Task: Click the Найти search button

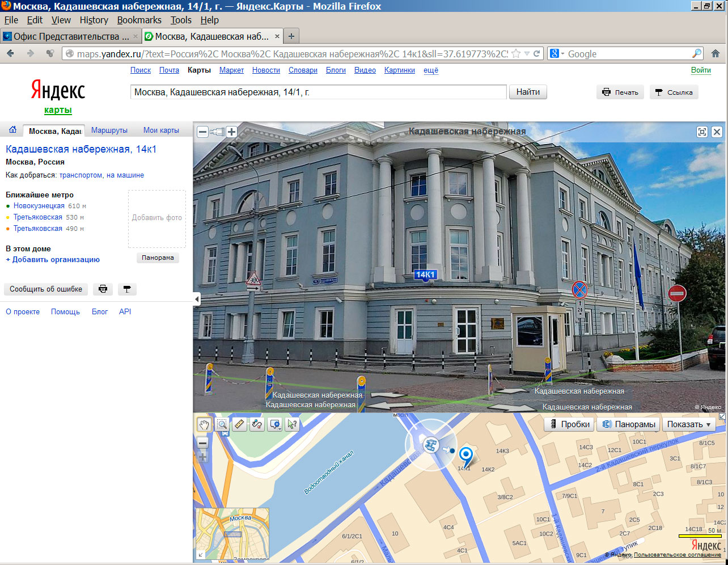Action: 528,92
